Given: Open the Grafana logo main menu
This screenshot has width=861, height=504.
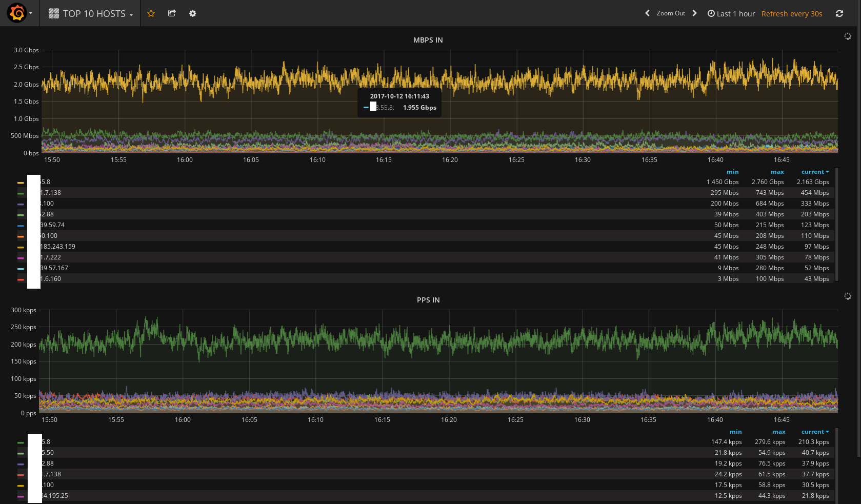Looking at the screenshot, I should (x=17, y=13).
